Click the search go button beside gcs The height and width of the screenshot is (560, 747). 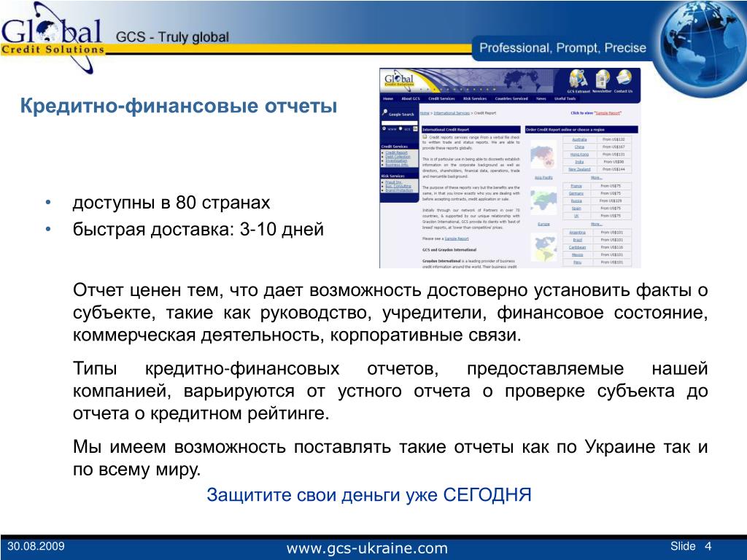(415, 129)
